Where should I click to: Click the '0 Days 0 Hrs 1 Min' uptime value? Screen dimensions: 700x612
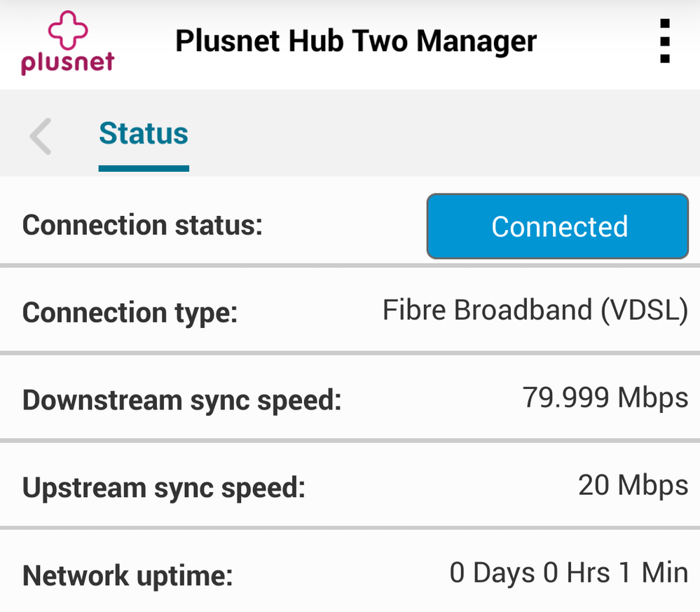pos(568,573)
